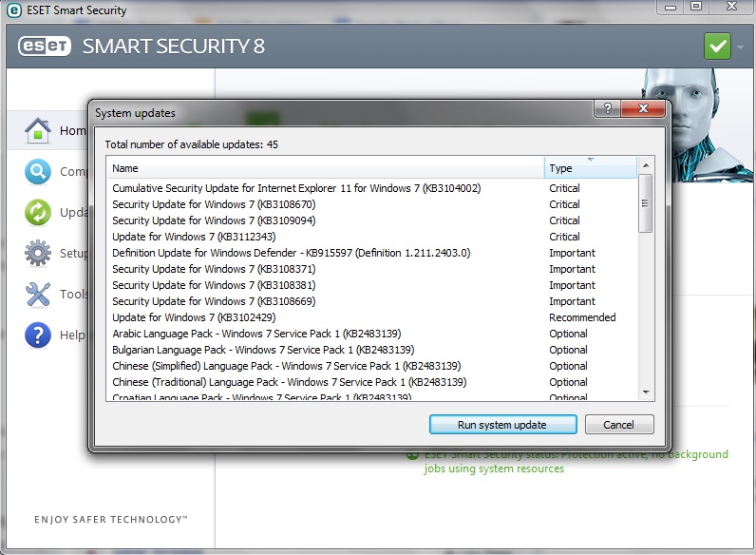756x555 pixels.
Task: Select Chinese (Traditional) Language Pack row
Action: (x=372, y=382)
